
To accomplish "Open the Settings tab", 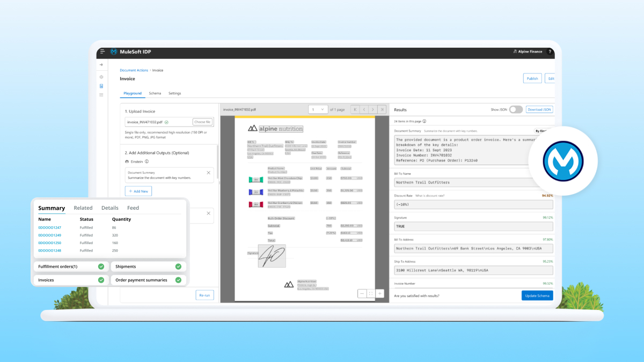I will click(174, 93).
